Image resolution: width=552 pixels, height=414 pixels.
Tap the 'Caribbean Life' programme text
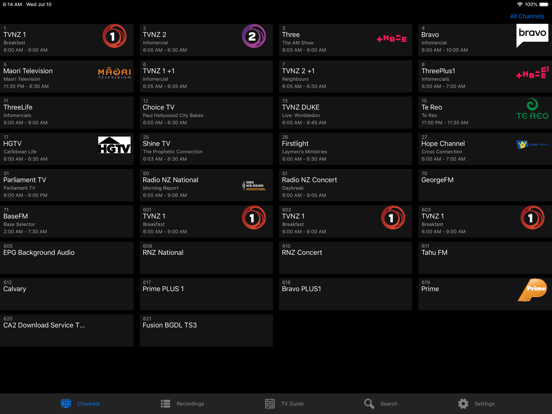coord(20,152)
